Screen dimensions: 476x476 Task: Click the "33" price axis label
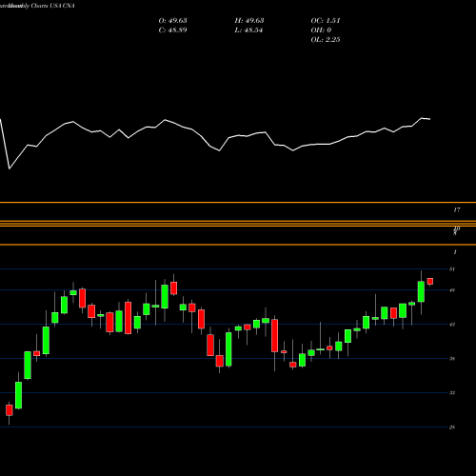[x=452, y=393]
